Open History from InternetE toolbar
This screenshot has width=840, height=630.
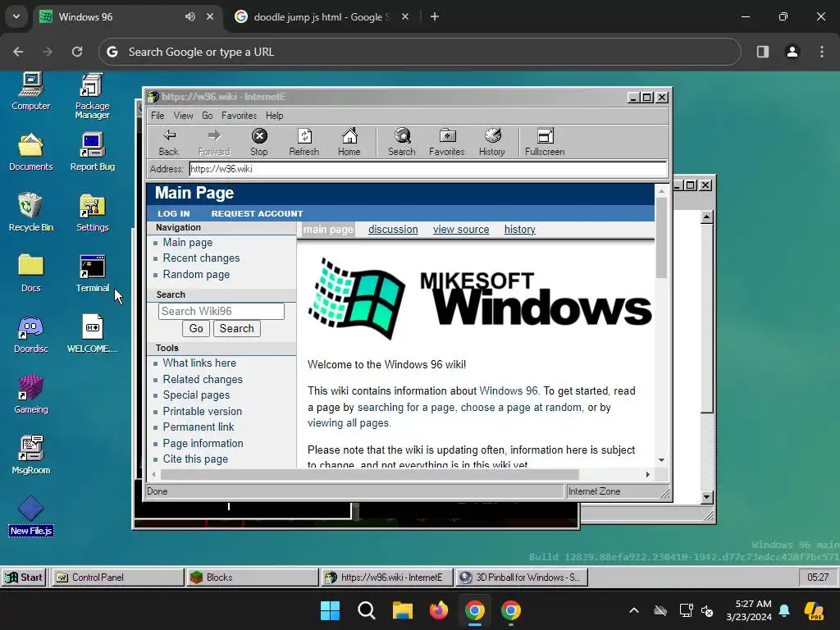coord(492,143)
